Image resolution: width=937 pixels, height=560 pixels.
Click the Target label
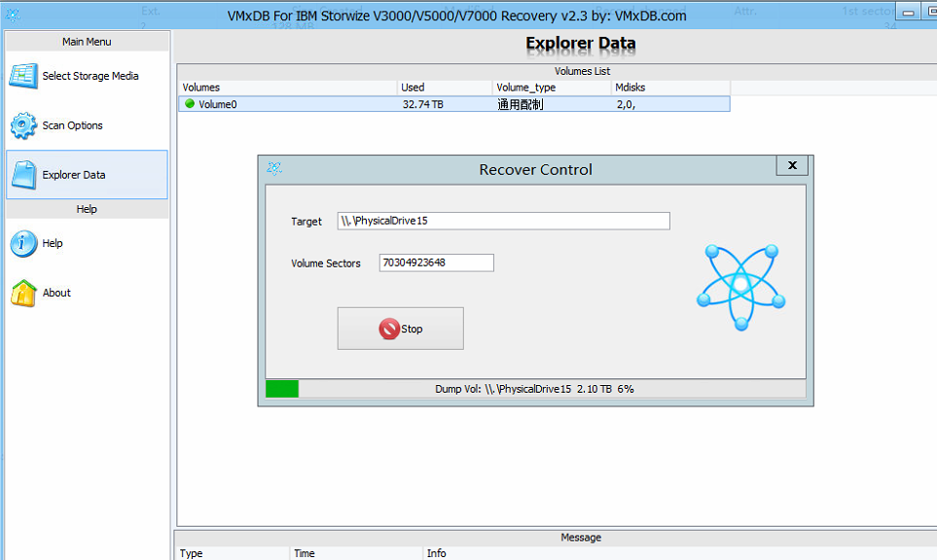tap(306, 222)
